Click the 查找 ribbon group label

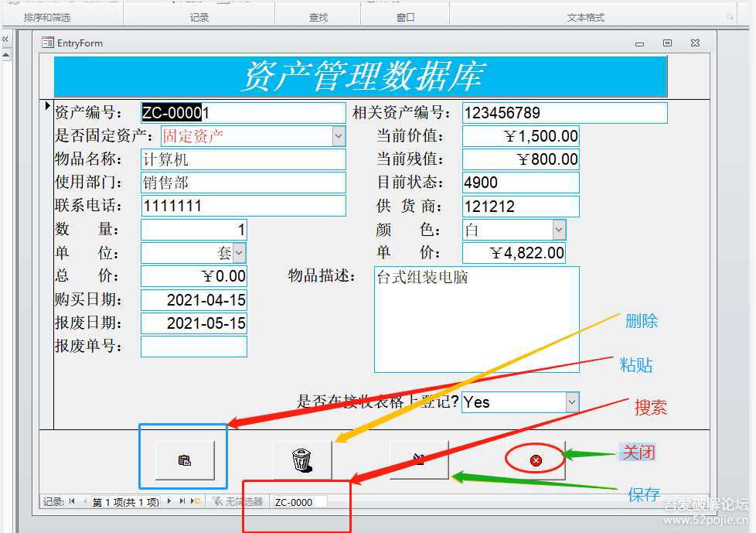point(318,17)
